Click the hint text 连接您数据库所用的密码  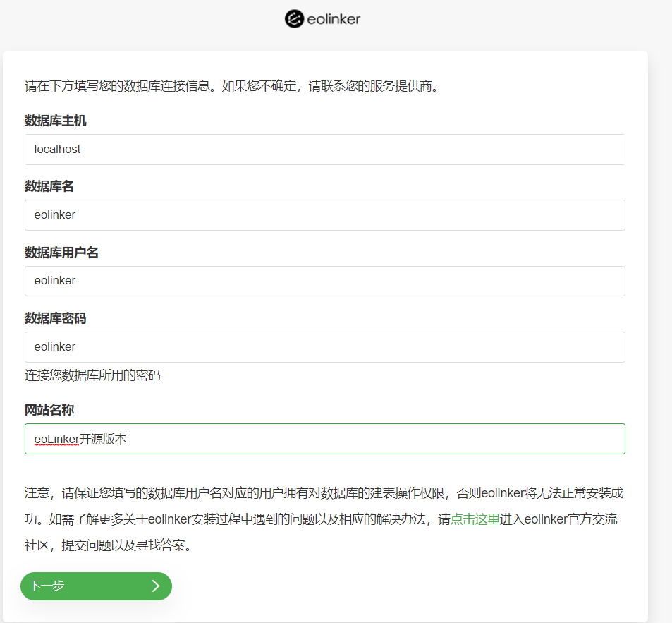click(x=92, y=375)
